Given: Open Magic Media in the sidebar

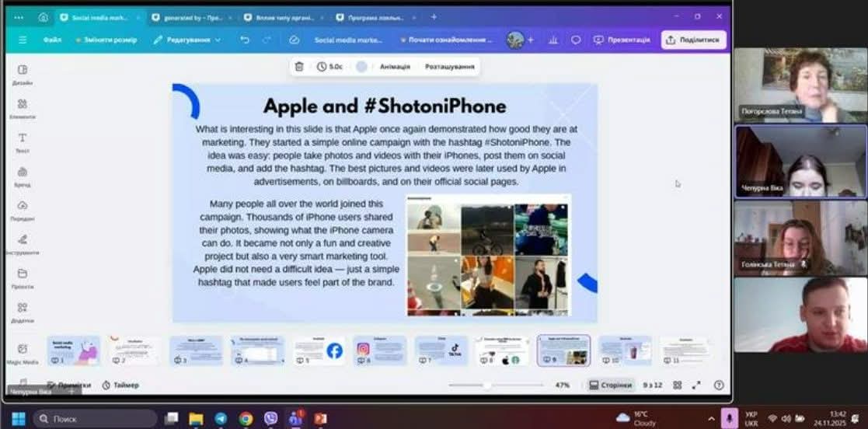Looking at the screenshot, I should [x=23, y=352].
